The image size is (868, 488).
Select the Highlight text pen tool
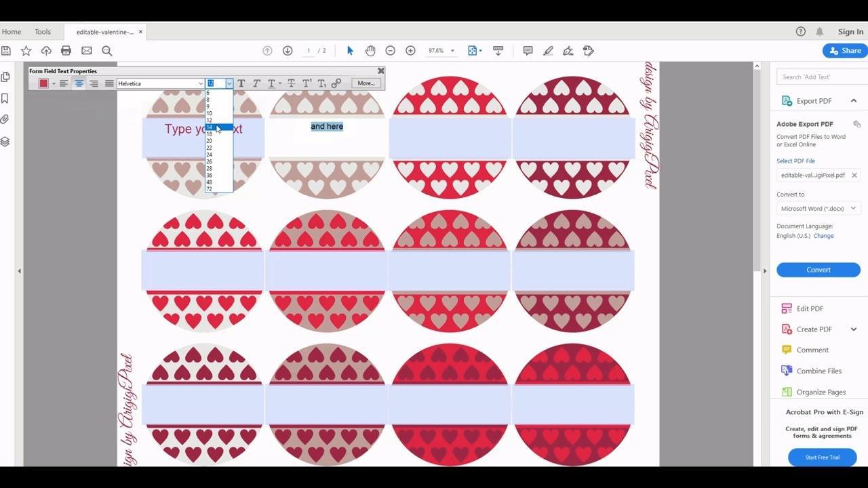click(x=548, y=51)
